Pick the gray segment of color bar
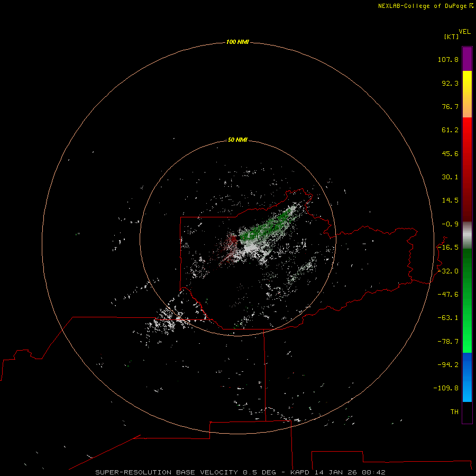Image resolution: width=476 pixels, height=476 pixels. (467, 235)
